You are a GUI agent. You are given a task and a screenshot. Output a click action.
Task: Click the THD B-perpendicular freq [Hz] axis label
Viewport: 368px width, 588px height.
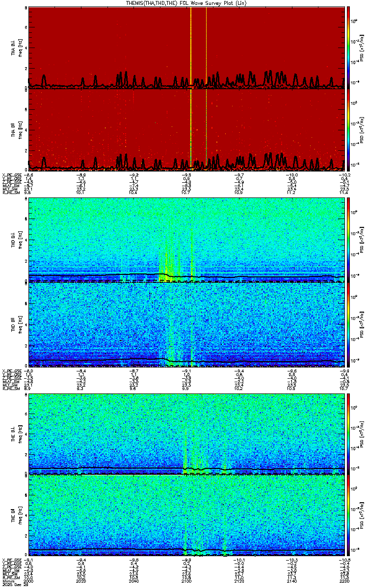pyautogui.click(x=19, y=240)
